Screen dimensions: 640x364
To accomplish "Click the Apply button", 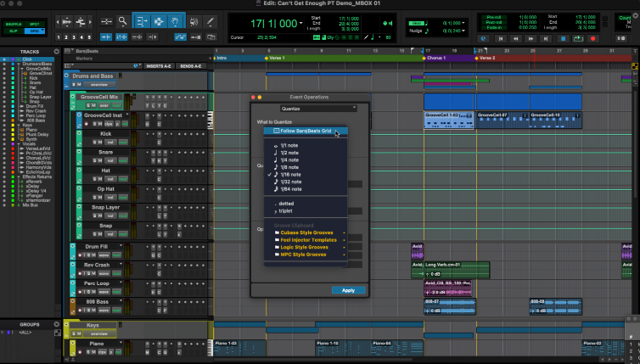I will [x=348, y=290].
